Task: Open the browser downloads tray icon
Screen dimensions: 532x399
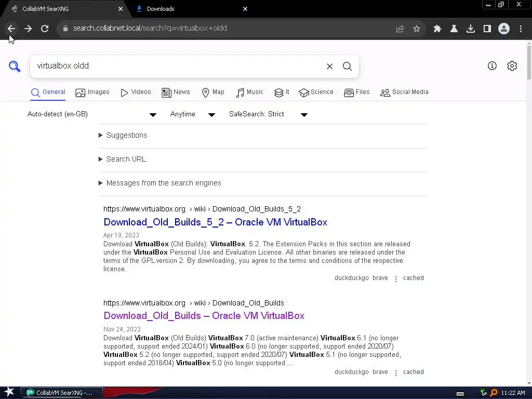Action: pos(471,29)
